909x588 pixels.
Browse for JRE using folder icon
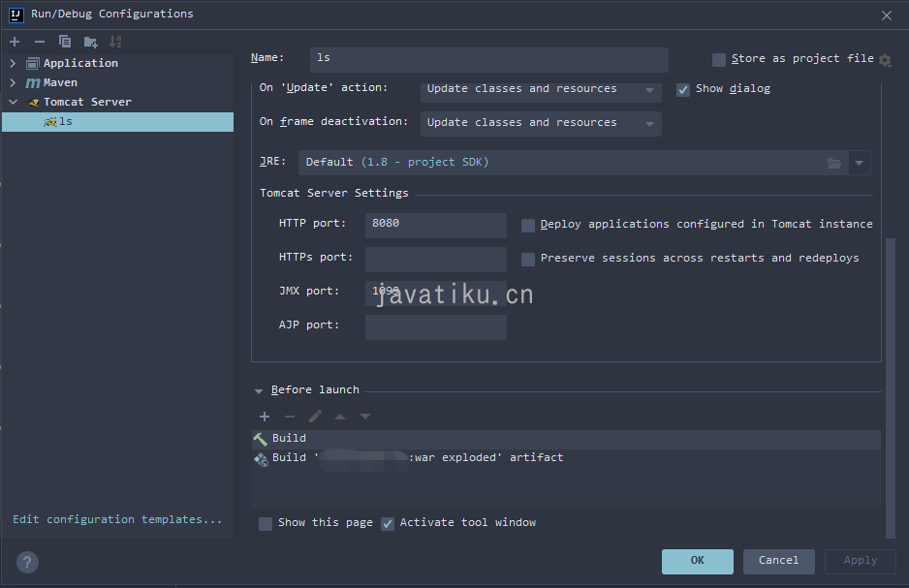(x=834, y=163)
